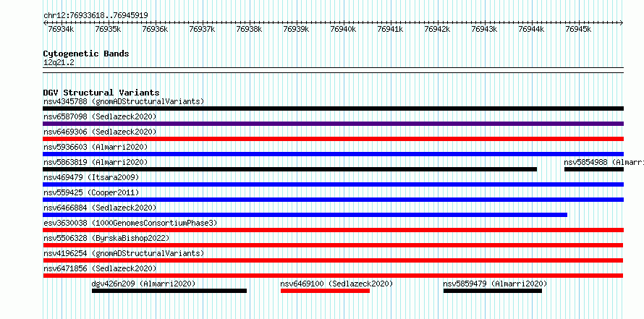Select the 76937k ruler position
Viewport: 644px width, 319px height.
(x=202, y=29)
